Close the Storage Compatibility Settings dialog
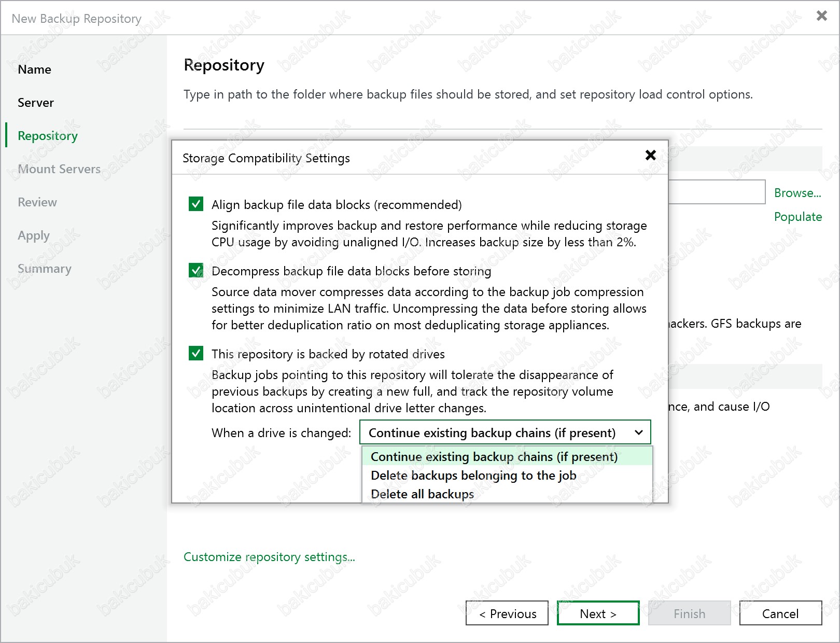The image size is (840, 643). click(x=650, y=155)
